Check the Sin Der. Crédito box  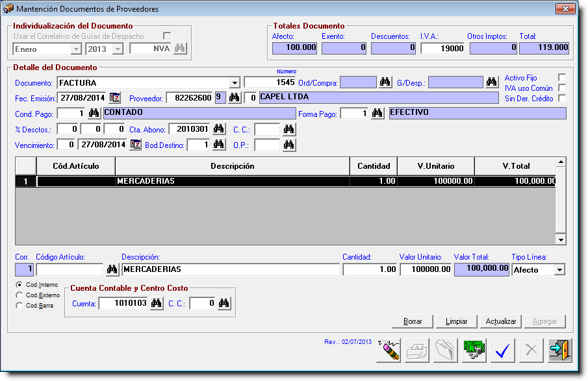562,98
